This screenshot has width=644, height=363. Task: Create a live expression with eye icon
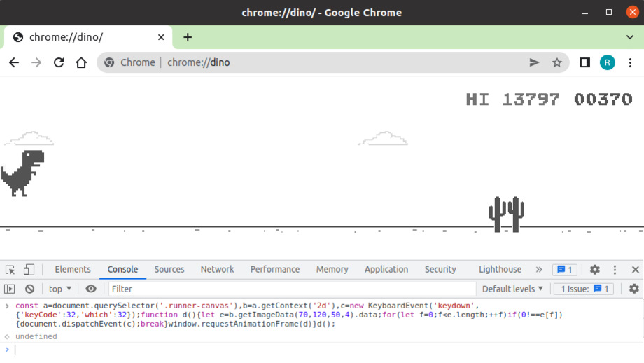pos(91,289)
